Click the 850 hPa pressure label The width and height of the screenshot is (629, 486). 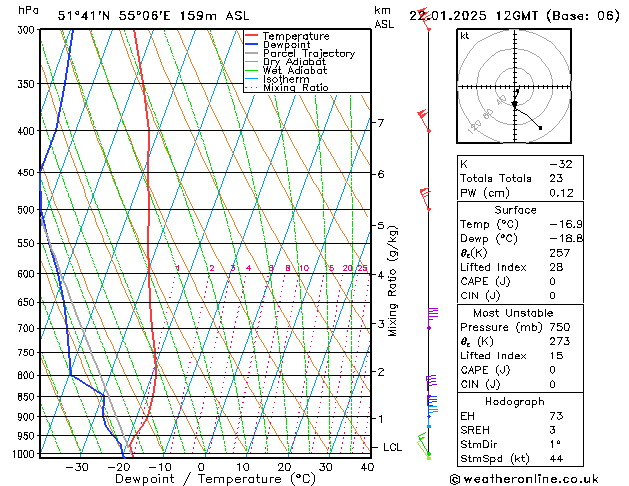[x=28, y=397]
